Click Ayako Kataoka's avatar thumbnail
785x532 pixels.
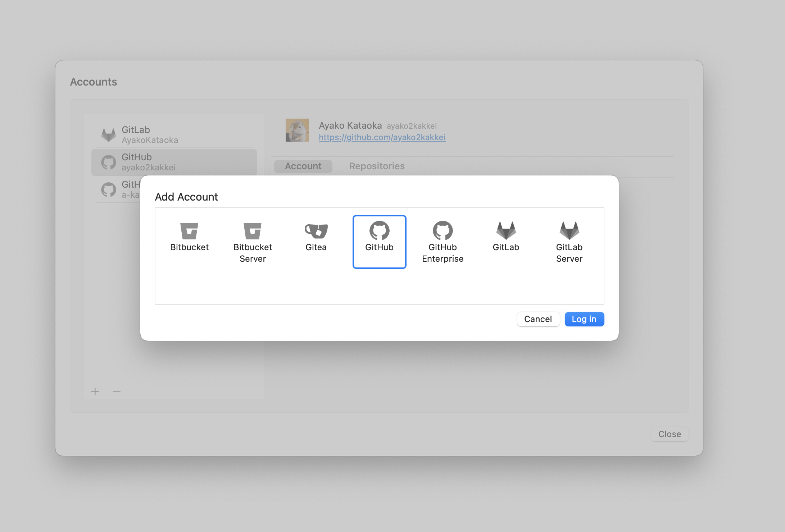(297, 130)
